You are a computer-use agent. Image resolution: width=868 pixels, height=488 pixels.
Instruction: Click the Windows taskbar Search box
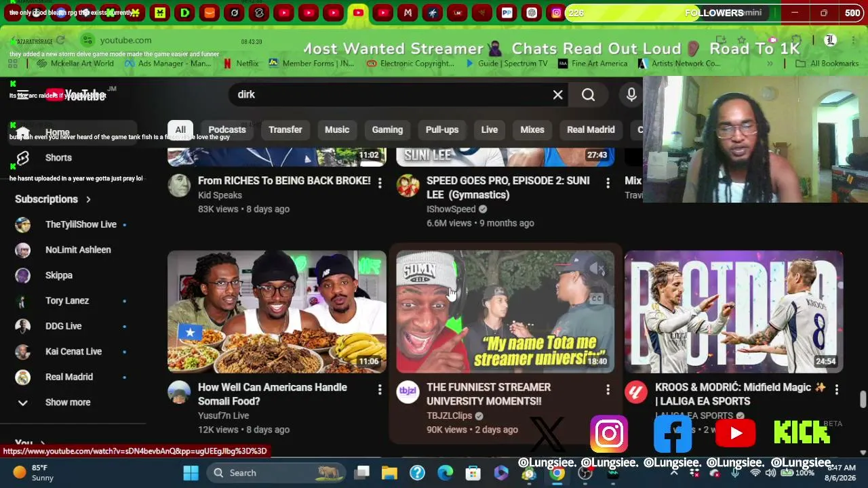pyautogui.click(x=276, y=472)
